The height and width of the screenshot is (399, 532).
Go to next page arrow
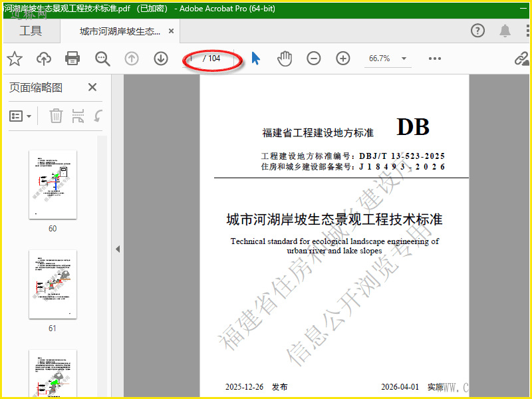pos(161,59)
